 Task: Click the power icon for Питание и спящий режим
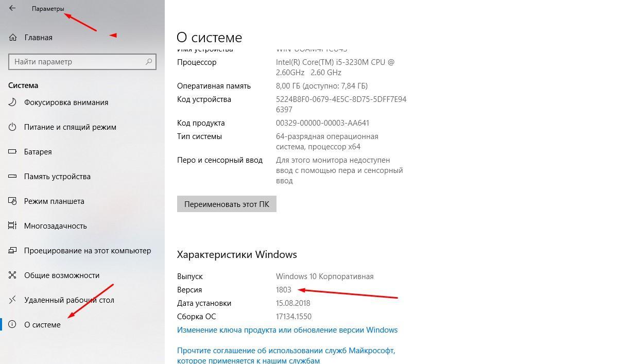click(13, 127)
